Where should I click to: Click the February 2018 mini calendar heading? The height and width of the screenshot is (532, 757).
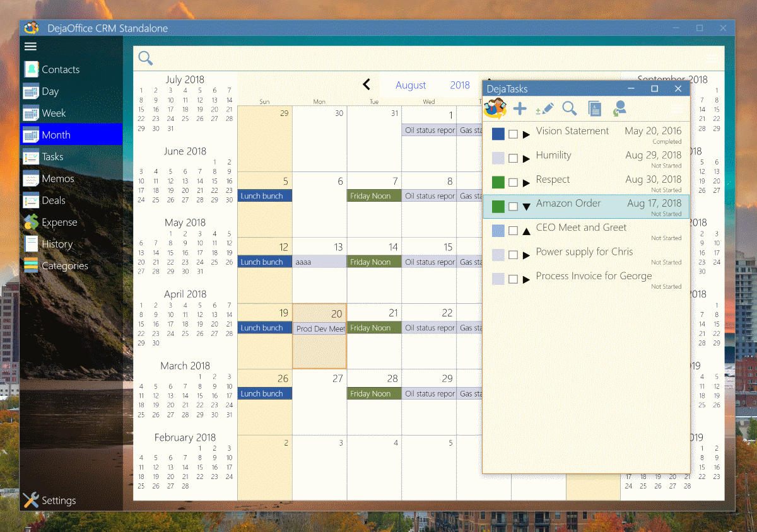pos(185,437)
